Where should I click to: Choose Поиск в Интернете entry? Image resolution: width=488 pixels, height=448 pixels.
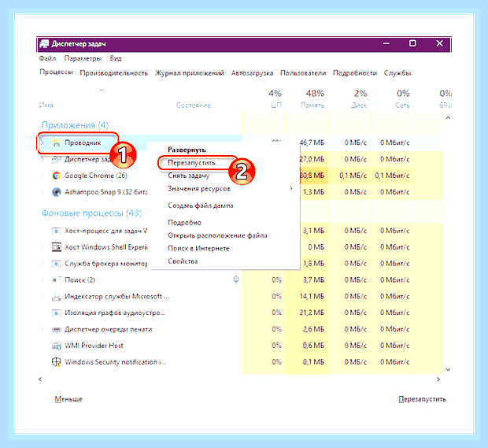click(x=198, y=249)
